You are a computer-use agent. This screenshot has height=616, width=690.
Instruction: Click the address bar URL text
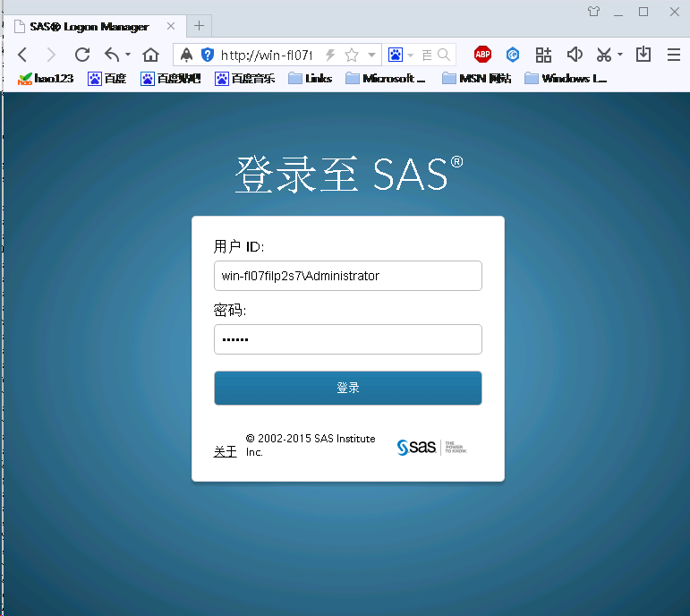click(x=267, y=55)
